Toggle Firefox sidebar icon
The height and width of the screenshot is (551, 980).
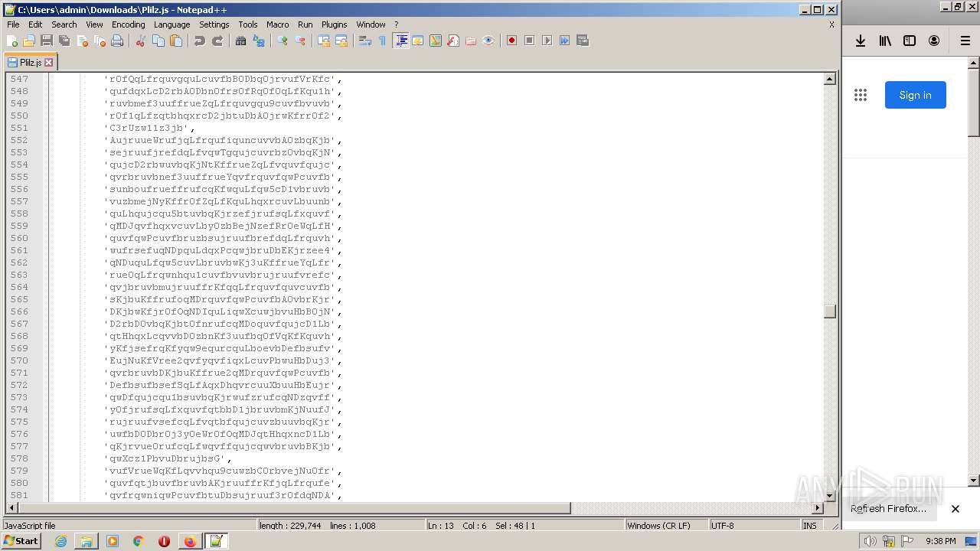(910, 41)
